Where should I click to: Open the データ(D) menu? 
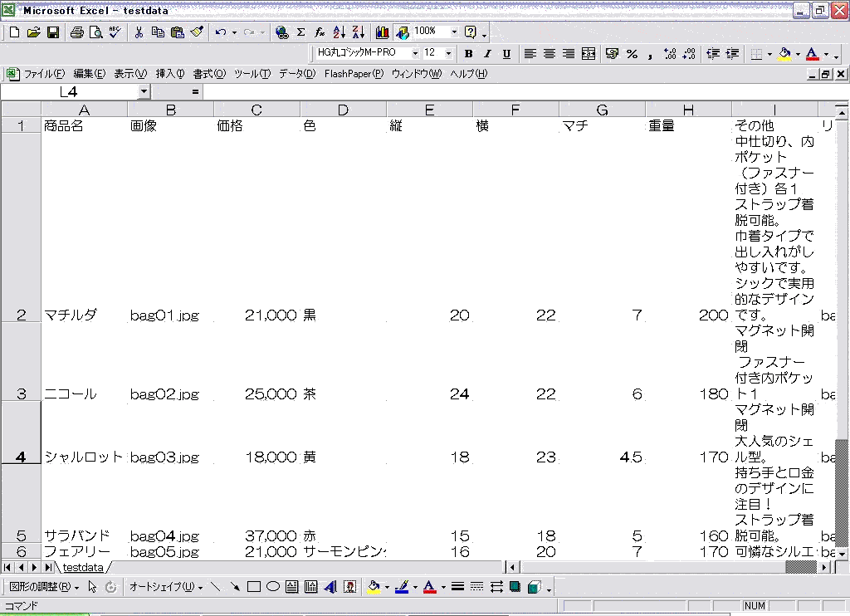(x=297, y=74)
